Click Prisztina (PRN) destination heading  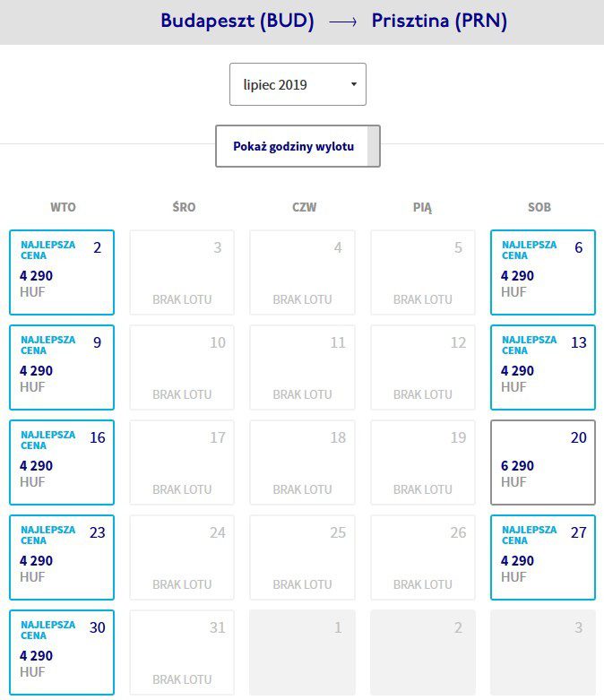[439, 21]
